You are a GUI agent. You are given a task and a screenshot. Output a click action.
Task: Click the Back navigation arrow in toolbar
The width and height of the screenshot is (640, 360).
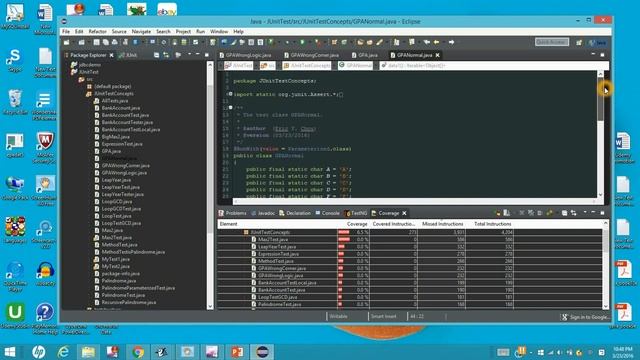[x=436, y=42]
